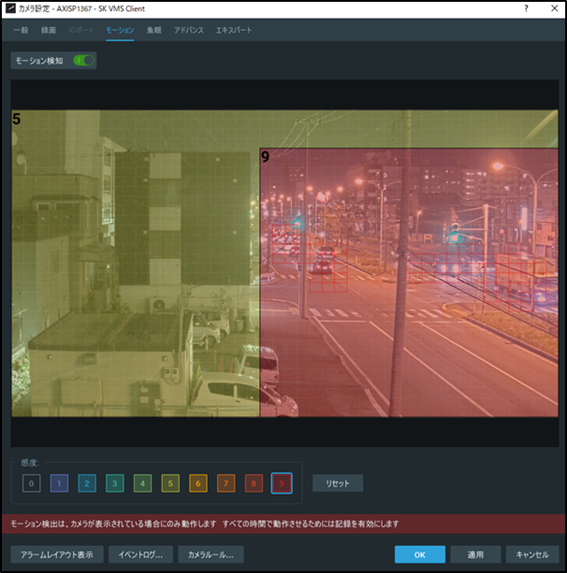Select the red level 9 sensitivity
This screenshot has width=567, height=573.
tap(281, 483)
